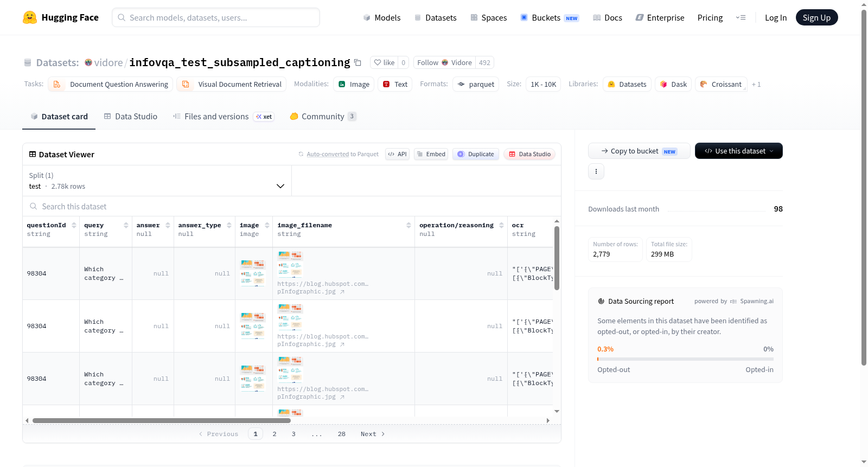Sort the questionId column
The height and width of the screenshot is (467, 868).
coord(74,225)
